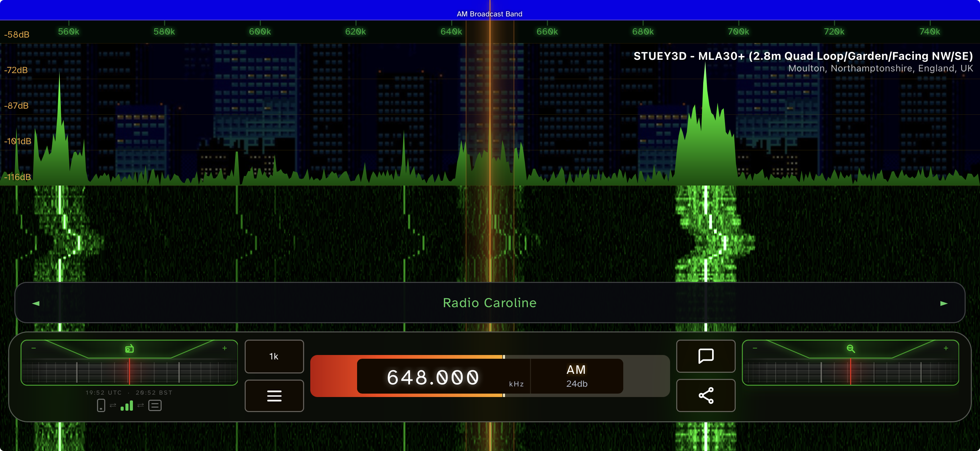The image size is (980, 451).
Task: Open the chat speech bubble button
Action: click(706, 356)
